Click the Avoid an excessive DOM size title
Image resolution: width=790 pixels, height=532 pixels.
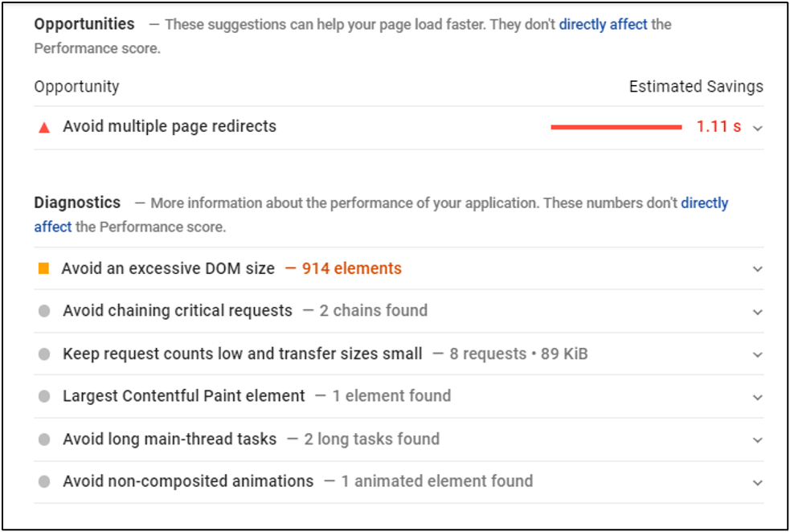coord(168,268)
